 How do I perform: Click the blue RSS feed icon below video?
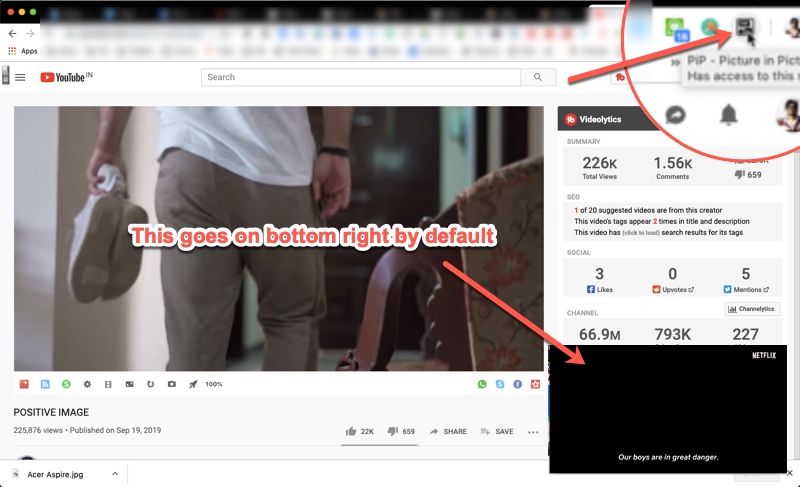click(45, 384)
